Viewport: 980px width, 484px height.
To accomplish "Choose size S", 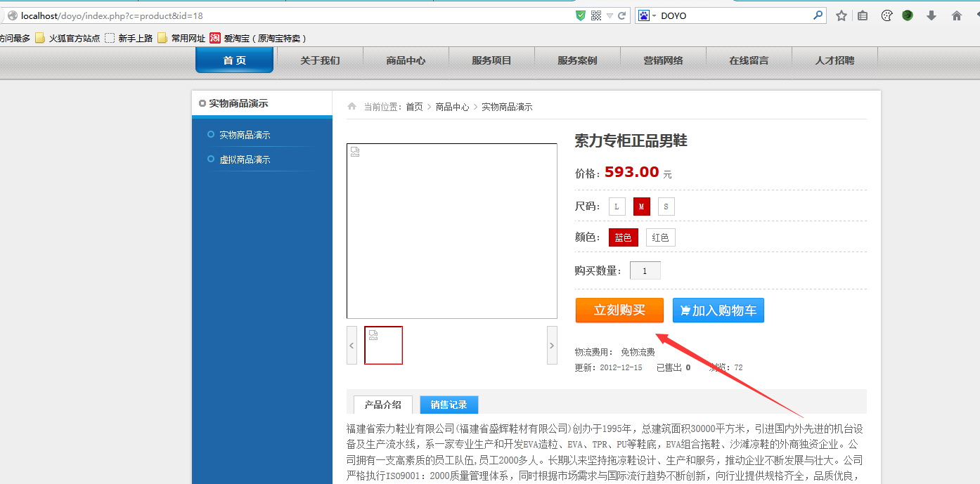I will click(x=666, y=207).
